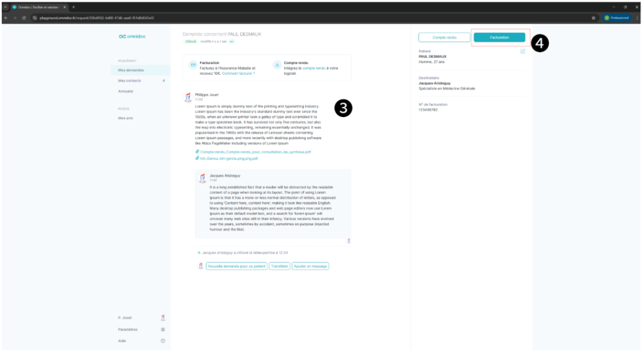The height and width of the screenshot is (353, 644).
Task: Go to Mes contacts in sidebar
Action: pos(130,81)
